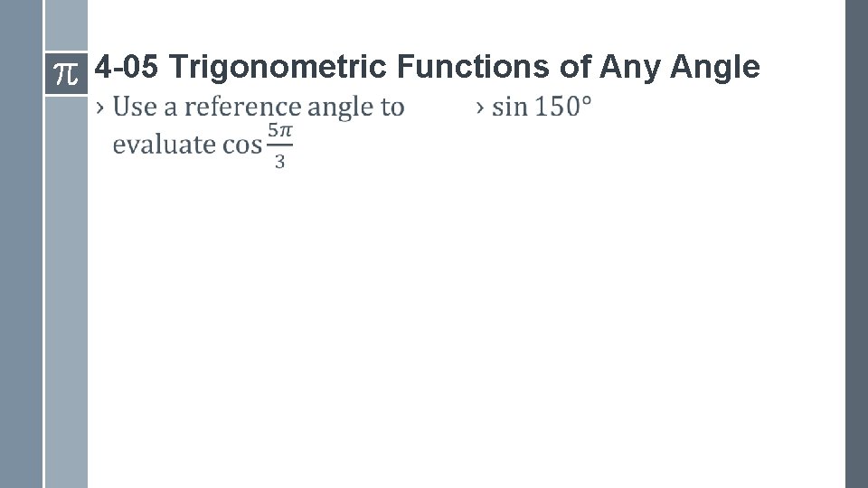The height and width of the screenshot is (488, 868).
Task: Click the pi symbol icon
Action: (x=66, y=72)
